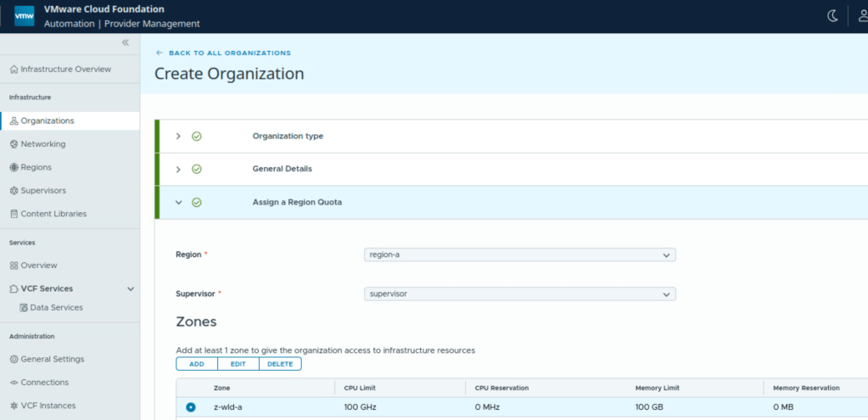Collapse the VCF Services menu chevron
Screen dimensions: 868x420
[131, 289]
